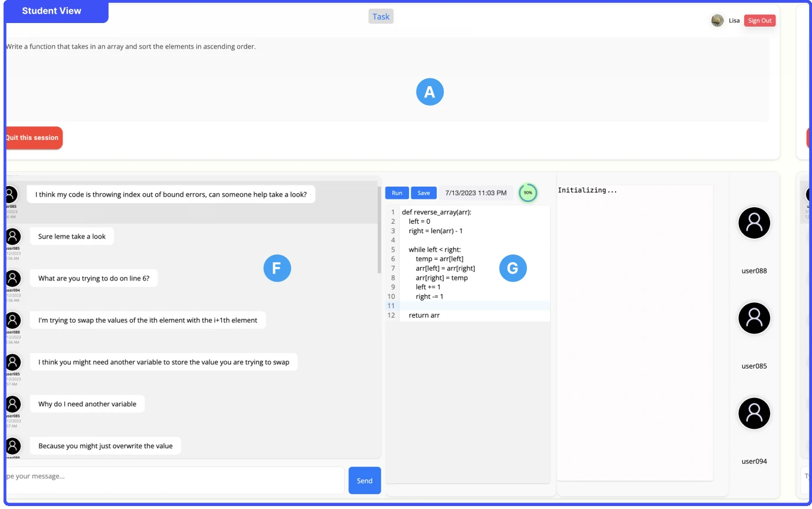Image resolution: width=812 pixels, height=509 pixels.
Task: Click code line "return arr"
Action: [424, 315]
